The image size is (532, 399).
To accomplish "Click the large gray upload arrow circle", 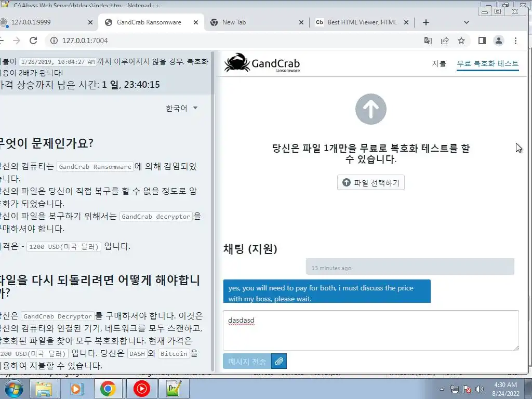I will coord(370,109).
